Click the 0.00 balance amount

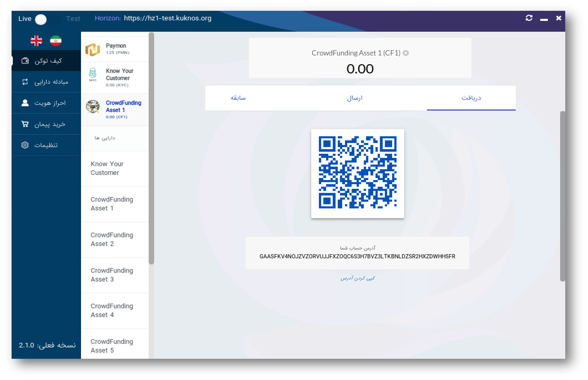click(x=360, y=69)
